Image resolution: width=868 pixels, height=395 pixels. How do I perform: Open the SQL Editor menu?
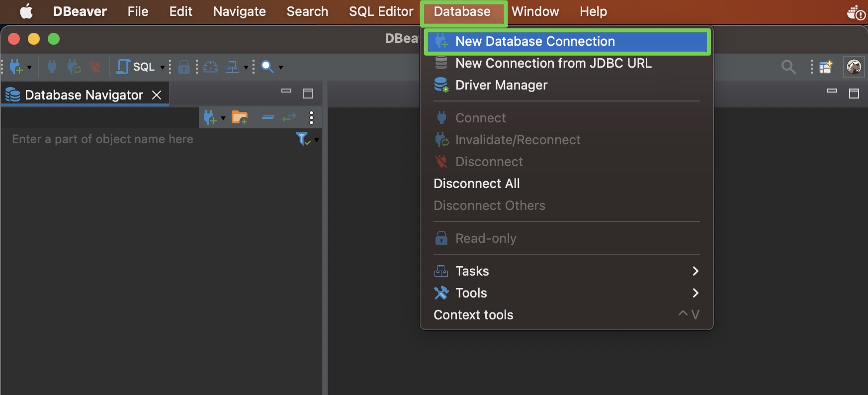pyautogui.click(x=381, y=11)
